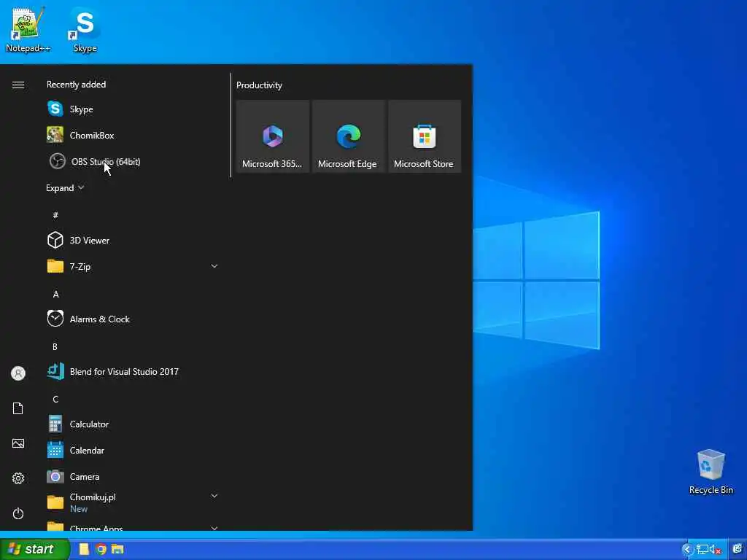747x560 pixels.
Task: Open the Alarms & Clock app
Action: click(133, 319)
